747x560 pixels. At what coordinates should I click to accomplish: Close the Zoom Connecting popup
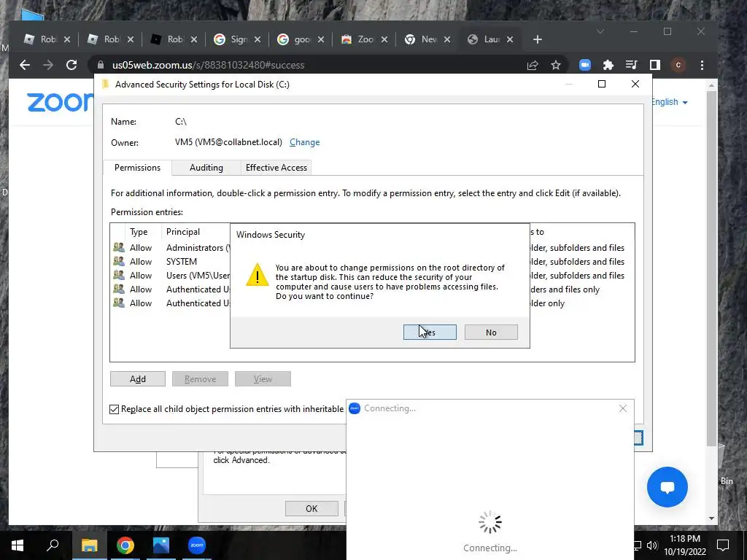[623, 408]
